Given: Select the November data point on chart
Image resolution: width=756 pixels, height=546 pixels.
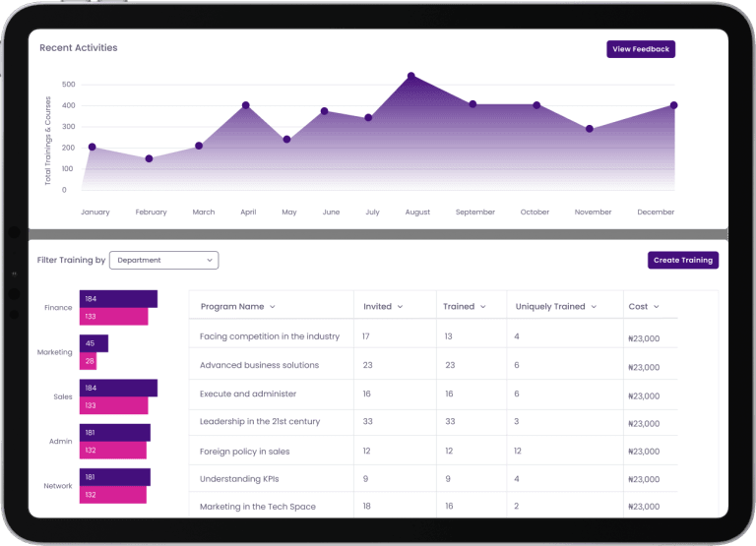Looking at the screenshot, I should tap(589, 129).
